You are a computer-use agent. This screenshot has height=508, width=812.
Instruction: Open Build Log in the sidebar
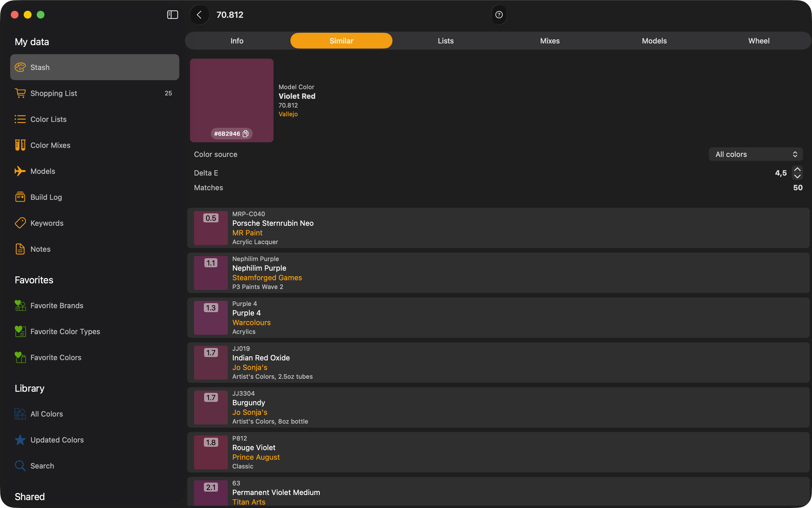(95, 197)
